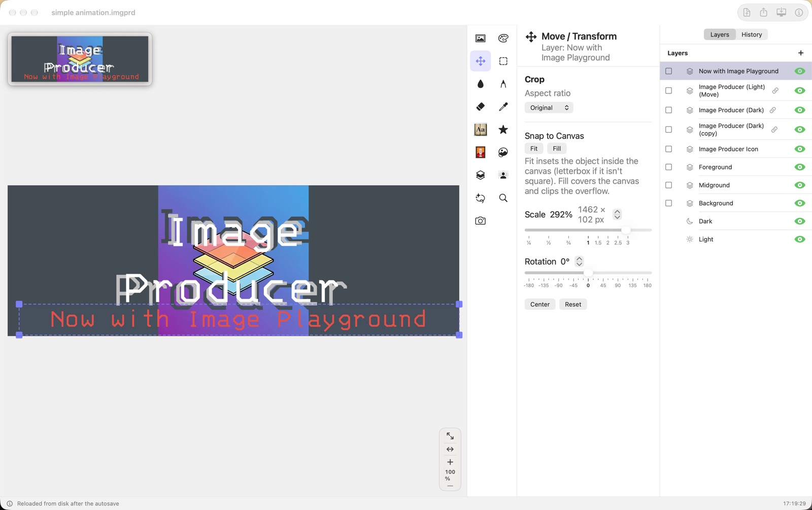This screenshot has height=510, width=812.
Task: Select the layers stack tool in toolbar
Action: point(480,175)
